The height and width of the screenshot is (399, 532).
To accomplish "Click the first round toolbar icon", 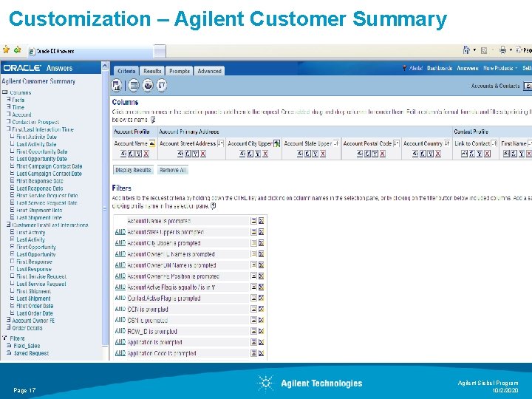I will click(x=117, y=85).
